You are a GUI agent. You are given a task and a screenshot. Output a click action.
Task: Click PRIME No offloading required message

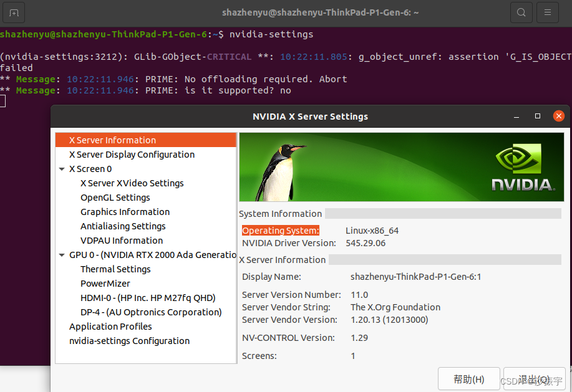(246, 79)
